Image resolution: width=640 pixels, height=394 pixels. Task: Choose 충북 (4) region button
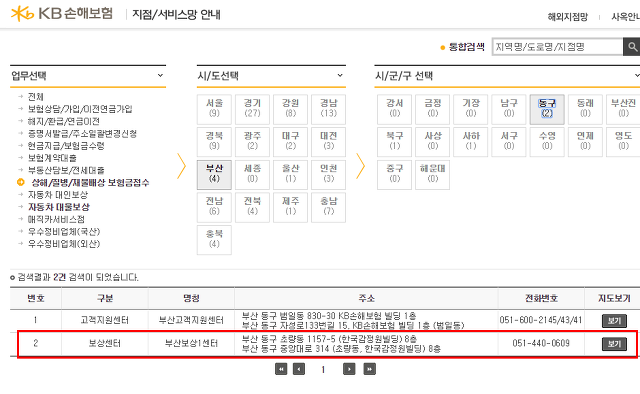click(214, 240)
